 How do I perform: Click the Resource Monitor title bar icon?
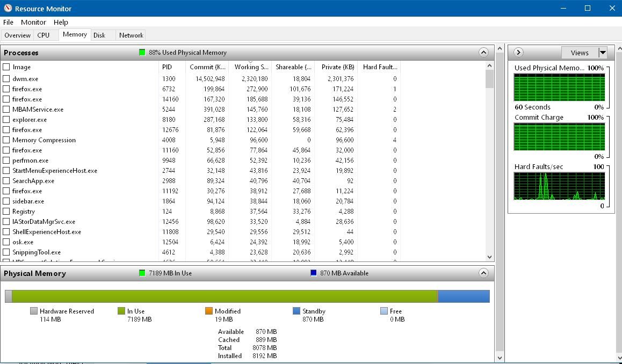click(8, 9)
